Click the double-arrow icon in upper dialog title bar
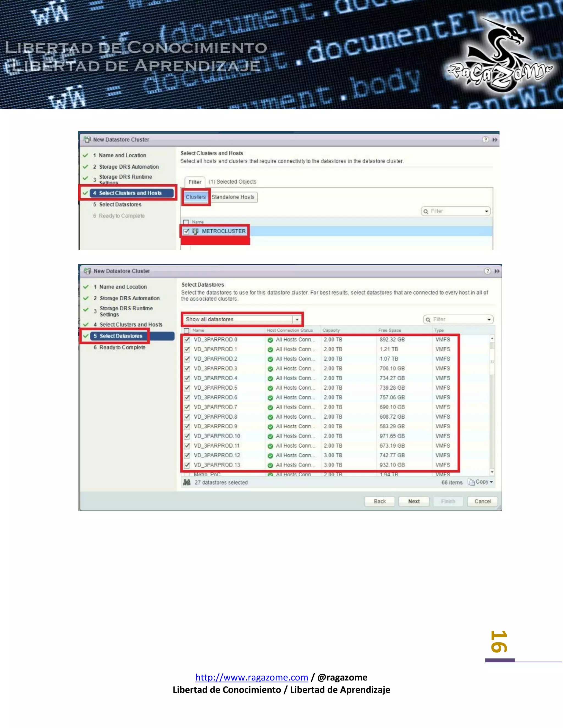563x728 pixels. click(x=495, y=140)
